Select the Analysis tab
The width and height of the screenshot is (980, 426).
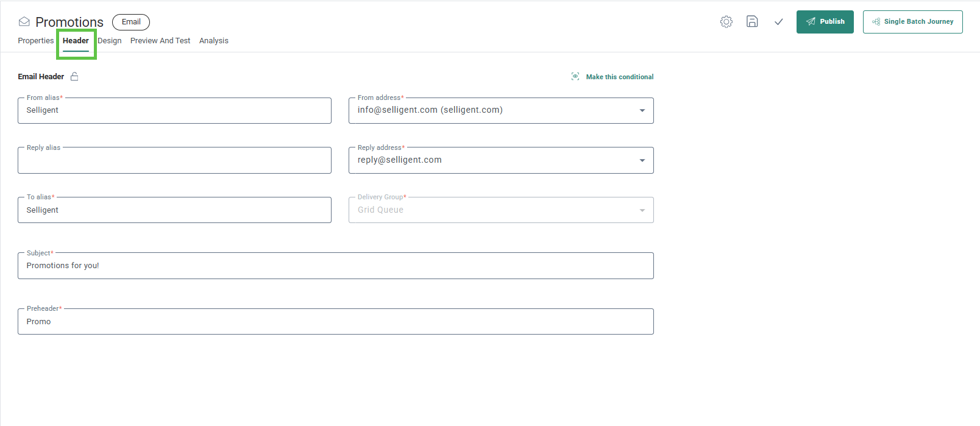pyautogui.click(x=214, y=41)
